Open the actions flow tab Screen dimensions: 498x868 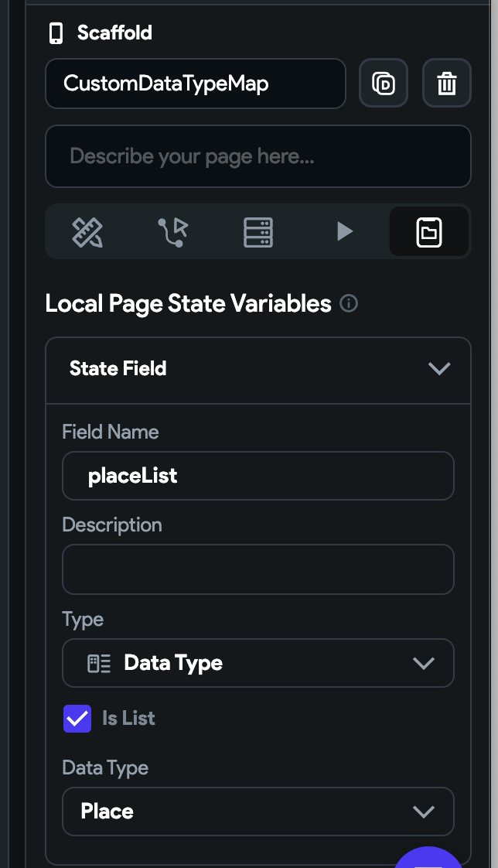tap(172, 231)
